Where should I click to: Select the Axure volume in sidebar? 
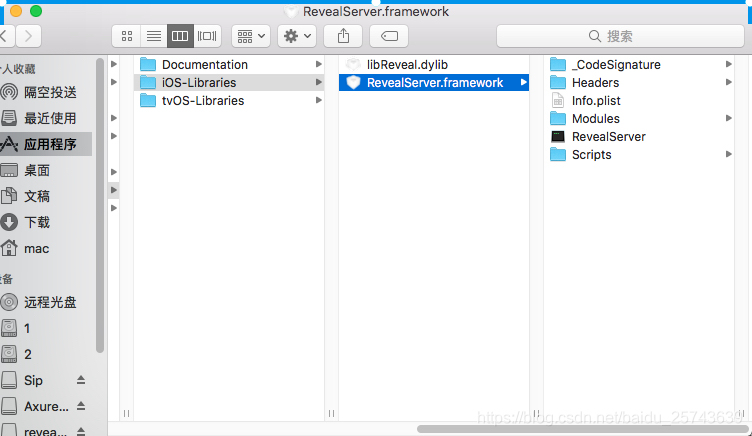click(36, 406)
